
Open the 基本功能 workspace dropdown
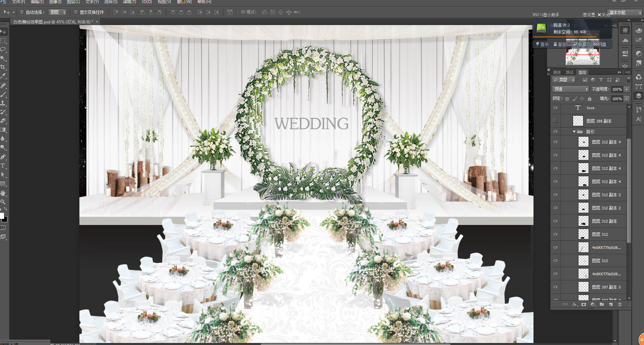[624, 13]
